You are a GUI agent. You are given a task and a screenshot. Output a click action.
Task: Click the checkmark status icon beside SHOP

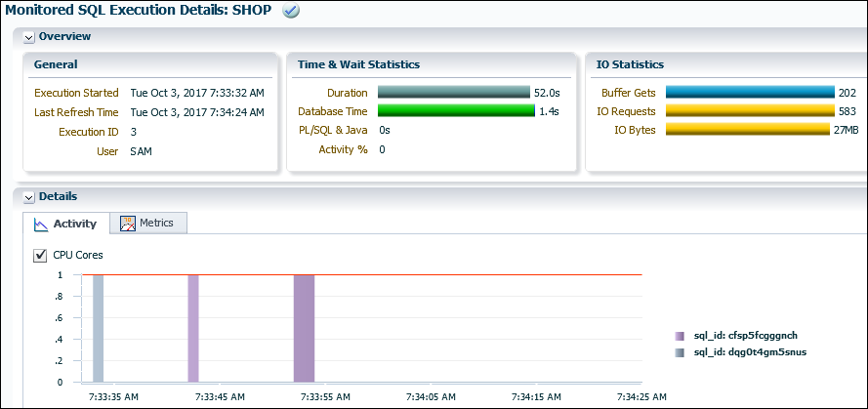pos(290,11)
